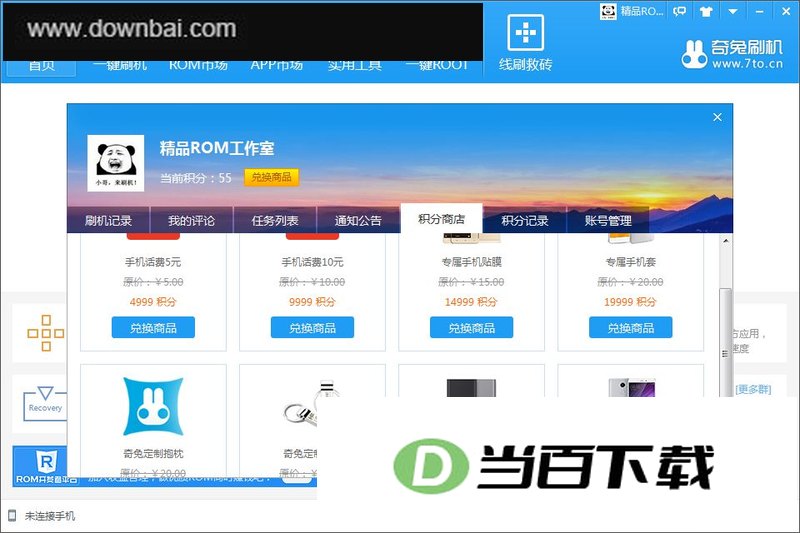This screenshot has height=533, width=800.
Task: Redeem the 专属手机套 item
Action: 631,327
